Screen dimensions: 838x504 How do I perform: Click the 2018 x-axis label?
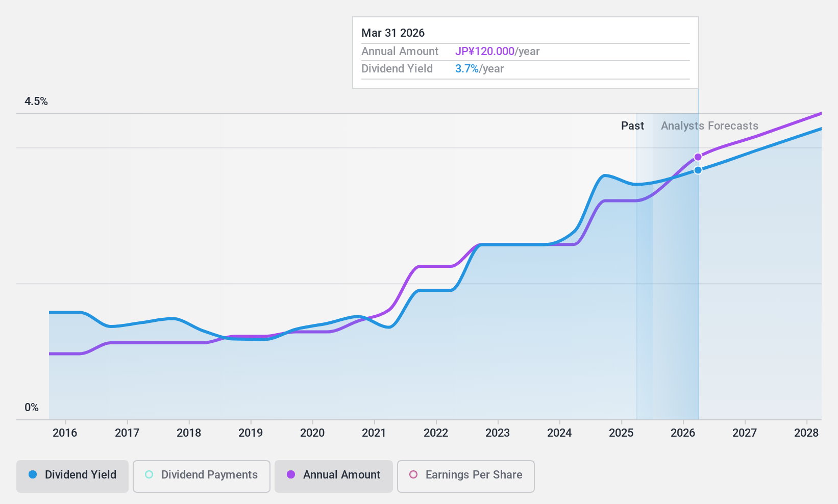(189, 433)
